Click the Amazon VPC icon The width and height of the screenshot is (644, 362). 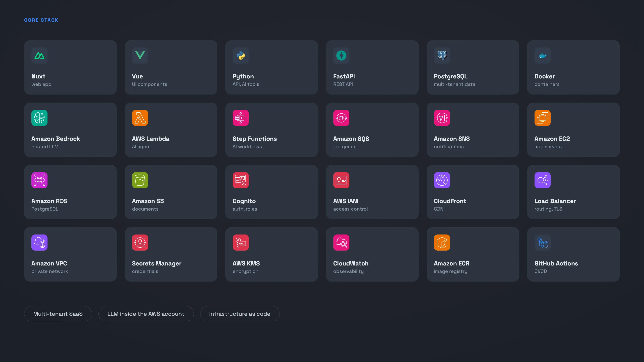[x=39, y=243]
